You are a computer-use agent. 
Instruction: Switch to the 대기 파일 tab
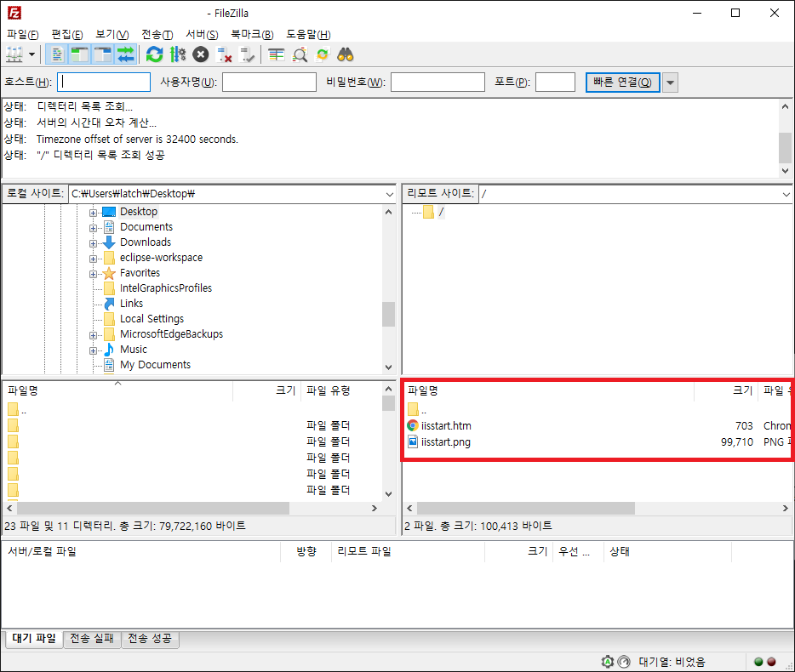pos(34,638)
